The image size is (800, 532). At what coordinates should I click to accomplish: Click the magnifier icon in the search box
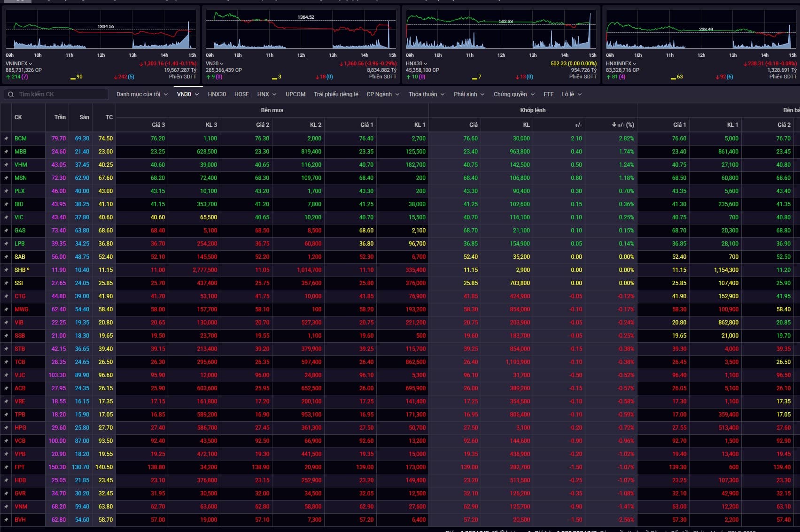[x=11, y=94]
